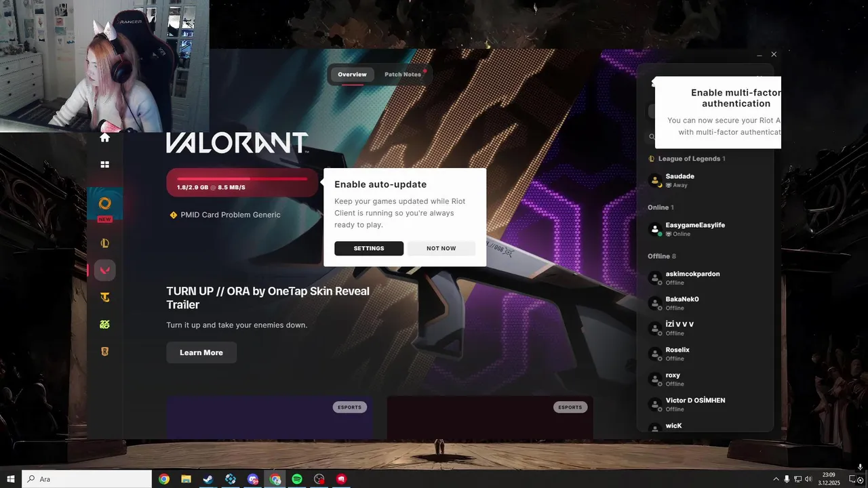Select friend wicK in the list
The height and width of the screenshot is (488, 868).
coord(705,426)
